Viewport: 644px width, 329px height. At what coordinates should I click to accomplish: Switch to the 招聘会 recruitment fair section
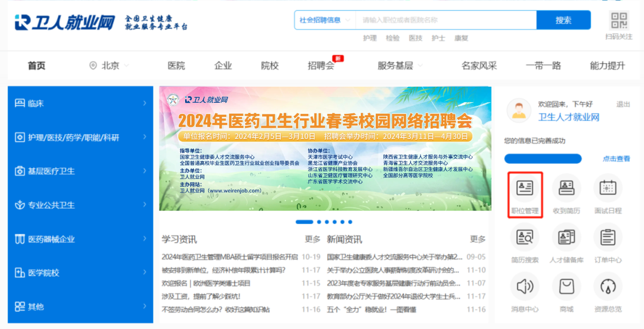point(321,65)
